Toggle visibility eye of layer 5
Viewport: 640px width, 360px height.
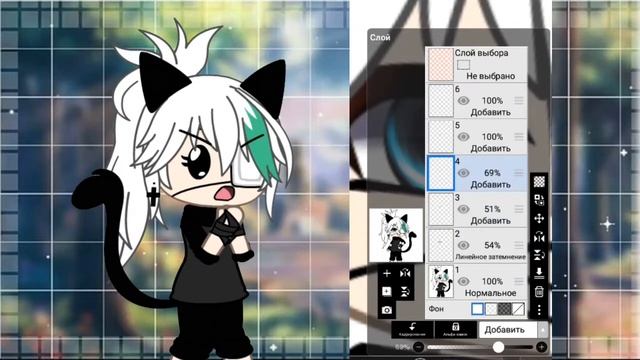pyautogui.click(x=463, y=137)
